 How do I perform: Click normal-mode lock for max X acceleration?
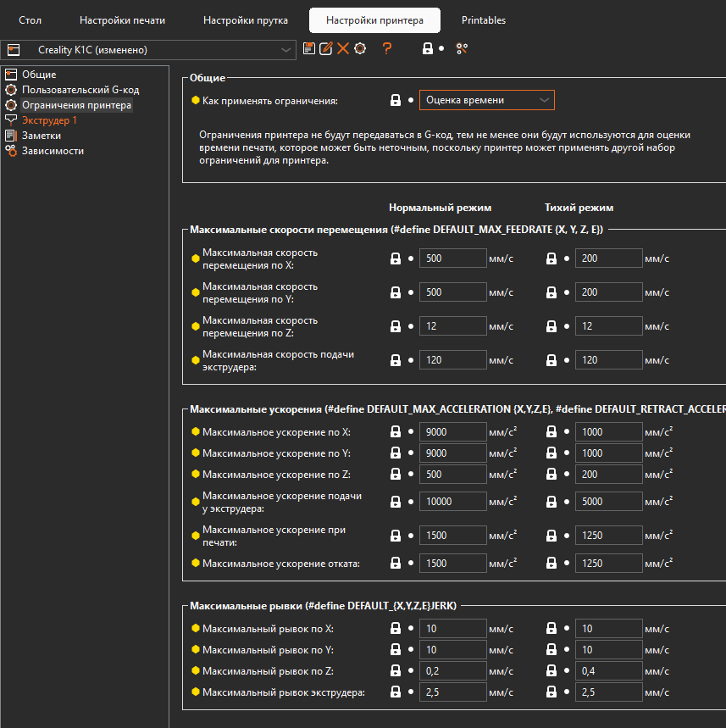point(396,431)
